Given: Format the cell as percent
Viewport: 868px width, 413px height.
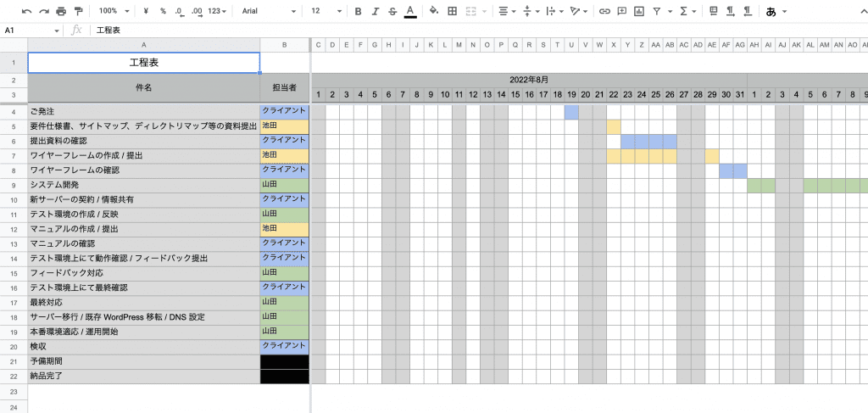Looking at the screenshot, I should point(163,11).
